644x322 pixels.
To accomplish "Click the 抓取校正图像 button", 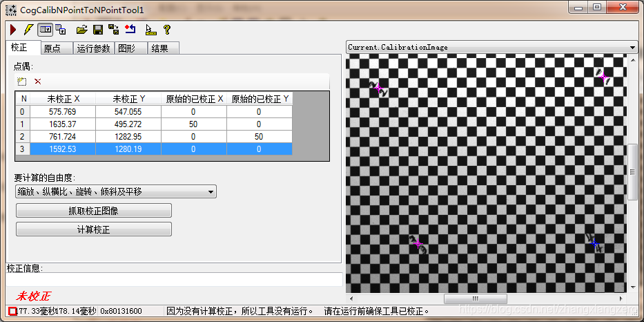I will [94, 211].
